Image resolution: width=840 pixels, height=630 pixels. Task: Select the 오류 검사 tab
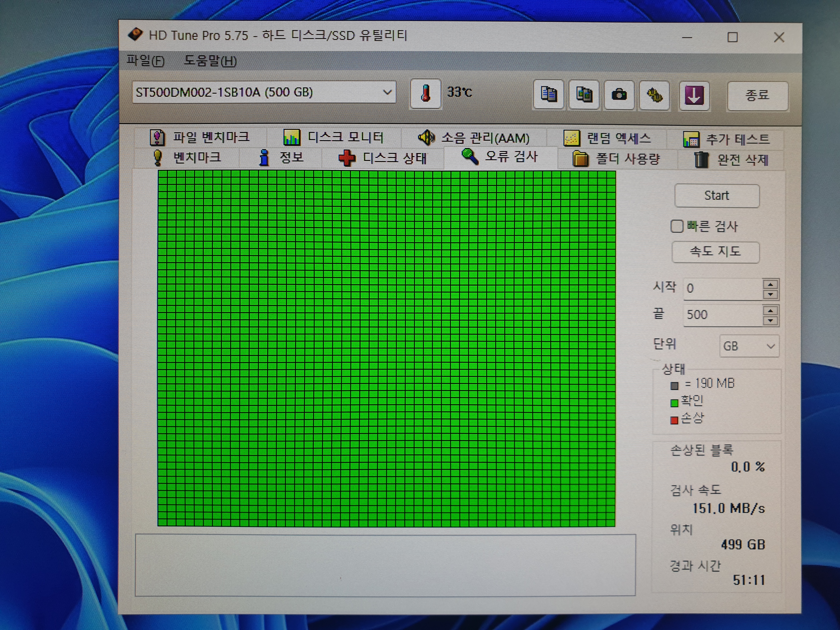[x=500, y=157]
